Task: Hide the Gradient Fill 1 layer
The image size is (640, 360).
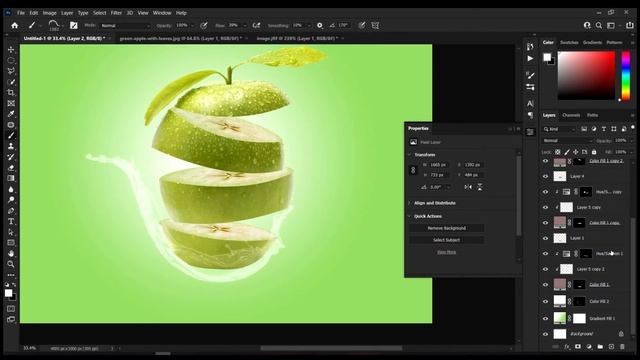Action: coord(545,318)
